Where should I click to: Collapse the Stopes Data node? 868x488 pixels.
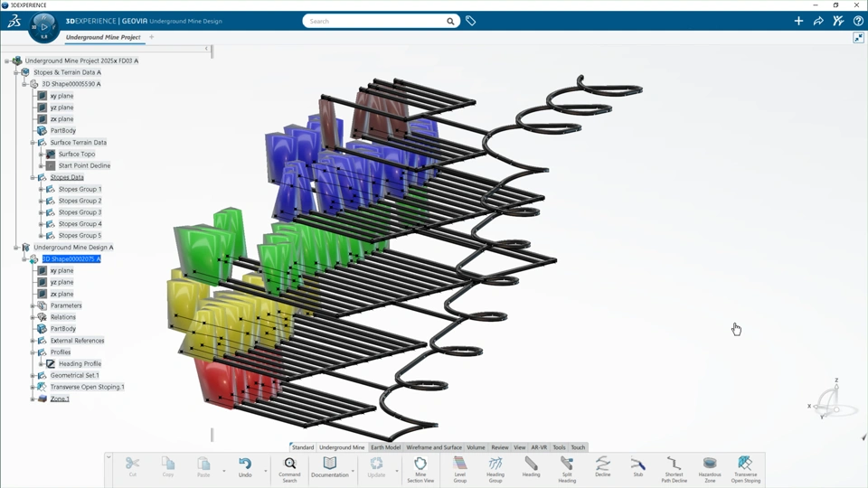point(33,178)
